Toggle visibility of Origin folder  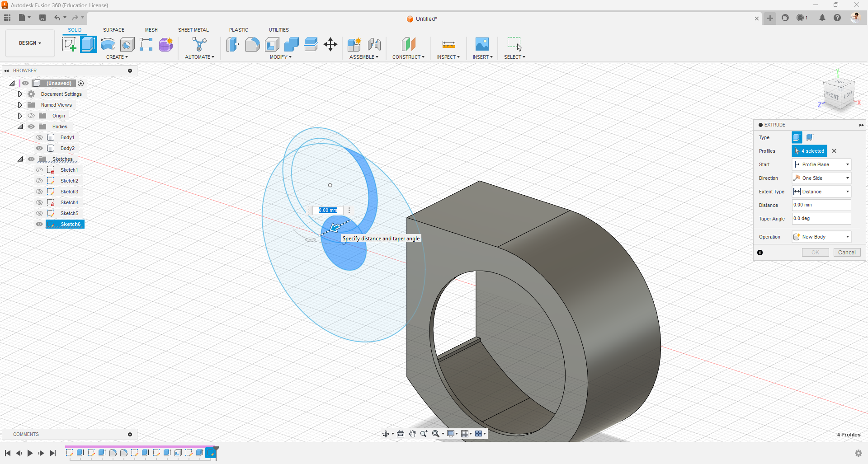point(31,116)
